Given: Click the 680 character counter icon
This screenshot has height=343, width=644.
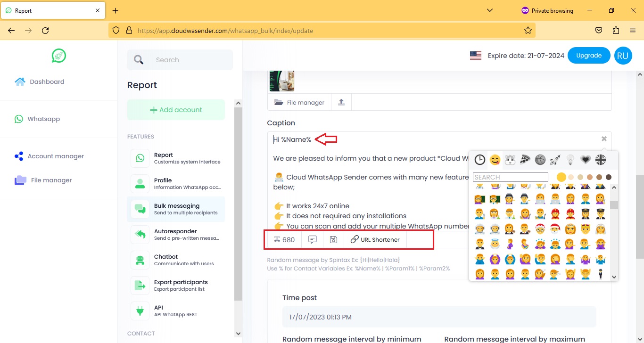Looking at the screenshot, I should (284, 239).
